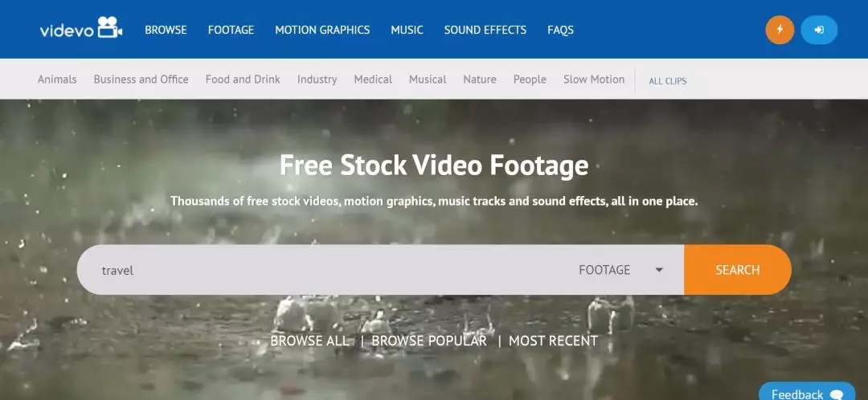868x400 pixels.
Task: Open the Music section
Action: coord(407,30)
